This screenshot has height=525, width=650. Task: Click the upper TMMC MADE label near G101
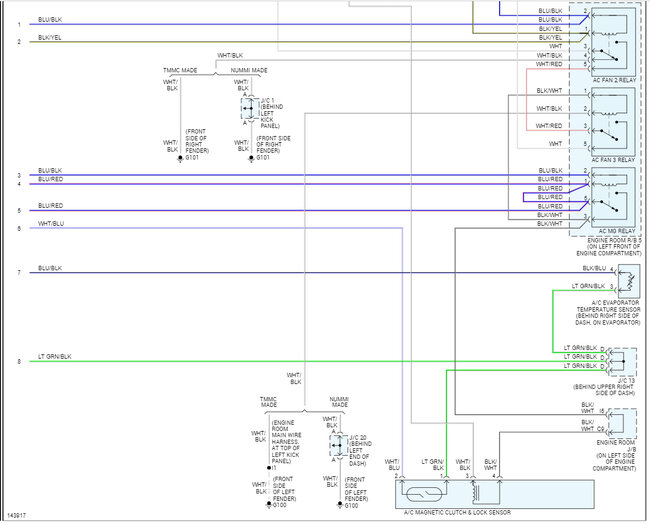(x=180, y=70)
